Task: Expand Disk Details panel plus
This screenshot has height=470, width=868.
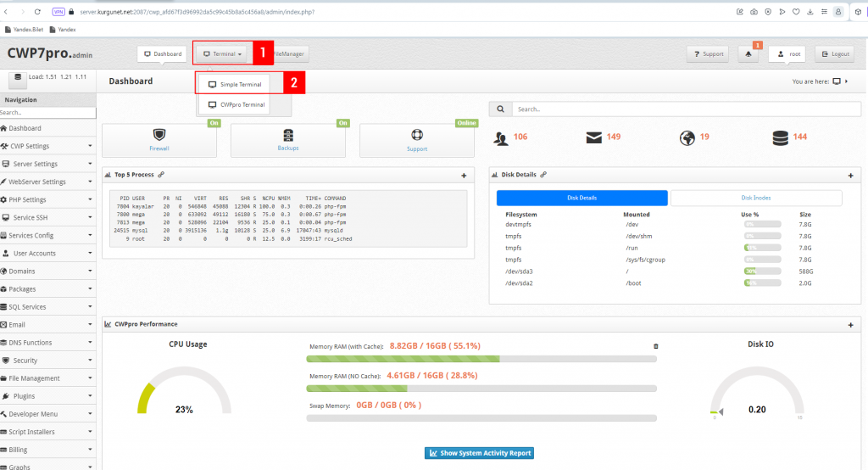Action: coord(851,176)
